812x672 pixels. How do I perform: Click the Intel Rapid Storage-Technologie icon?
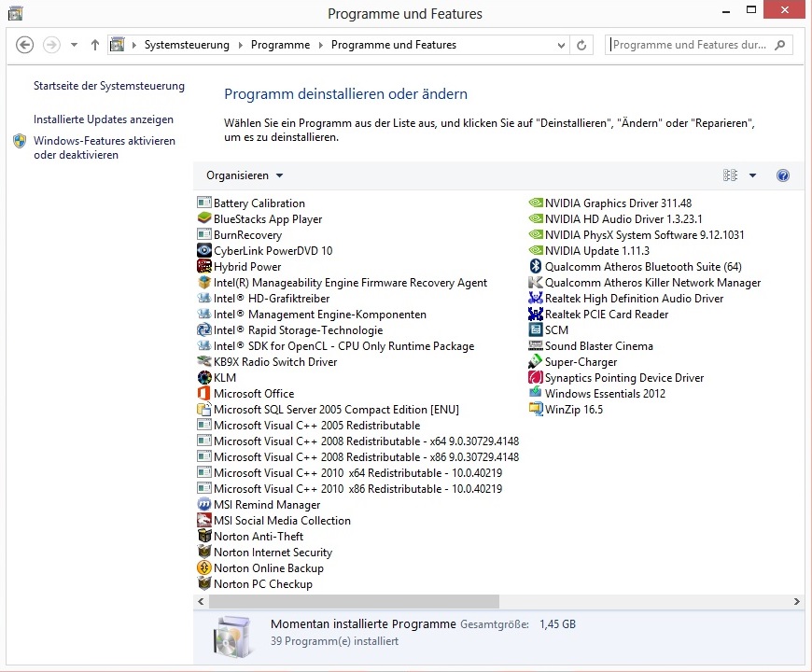point(204,329)
